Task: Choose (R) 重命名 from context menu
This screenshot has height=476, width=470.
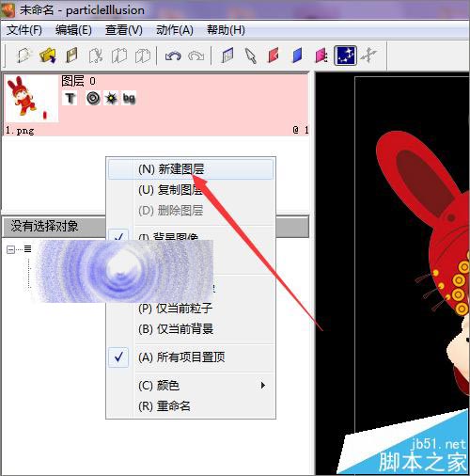Action: [x=191, y=406]
